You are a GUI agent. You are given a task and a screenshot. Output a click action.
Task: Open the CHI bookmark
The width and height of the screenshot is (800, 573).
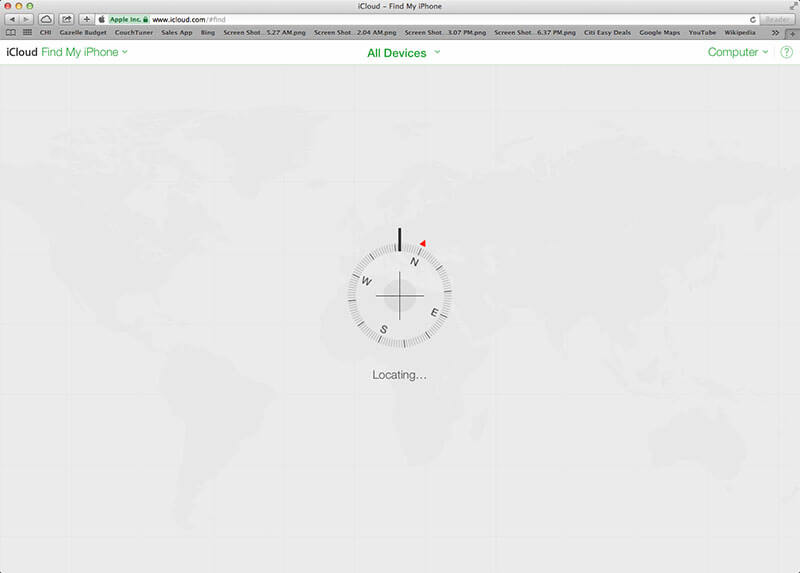tap(45, 33)
